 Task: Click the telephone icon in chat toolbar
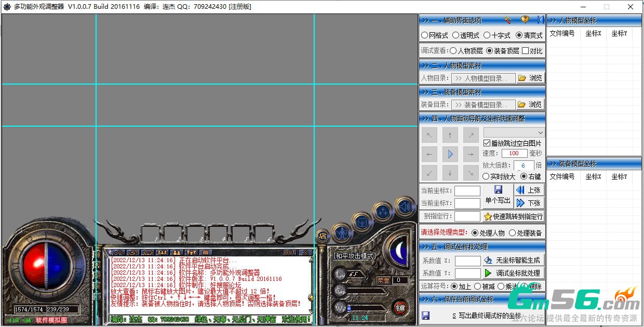148,252
